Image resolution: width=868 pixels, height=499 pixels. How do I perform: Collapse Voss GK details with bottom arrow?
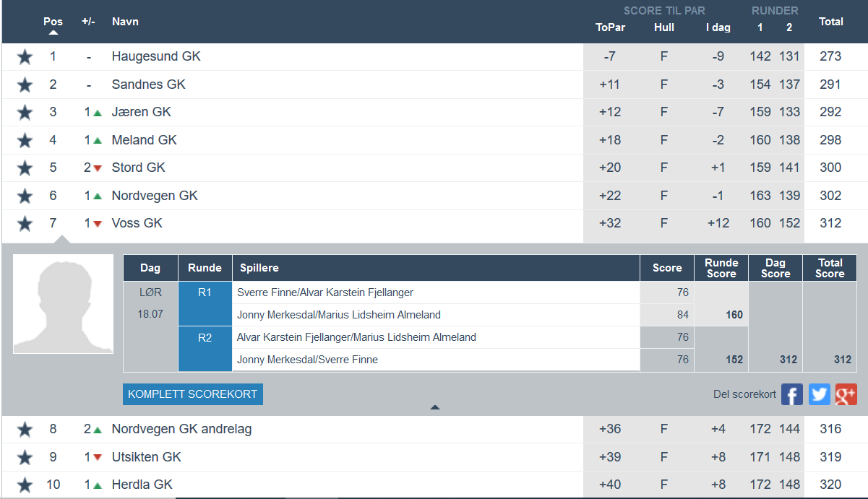[x=434, y=407]
